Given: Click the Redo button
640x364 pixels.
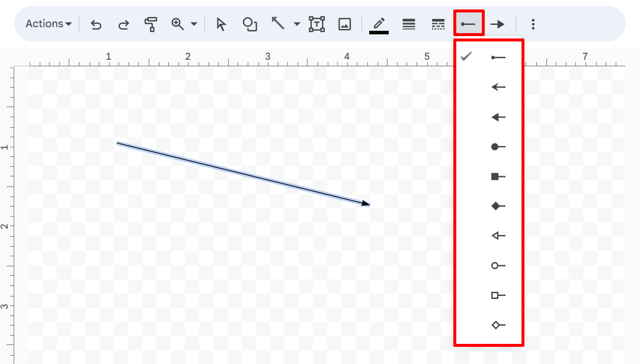Looking at the screenshot, I should click(123, 24).
